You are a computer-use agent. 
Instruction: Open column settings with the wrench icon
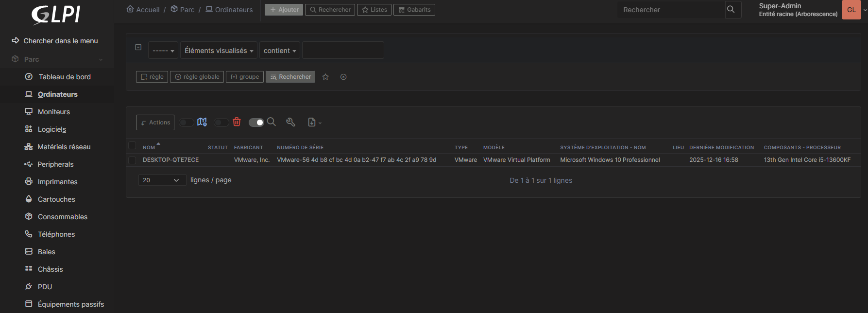pyautogui.click(x=290, y=122)
